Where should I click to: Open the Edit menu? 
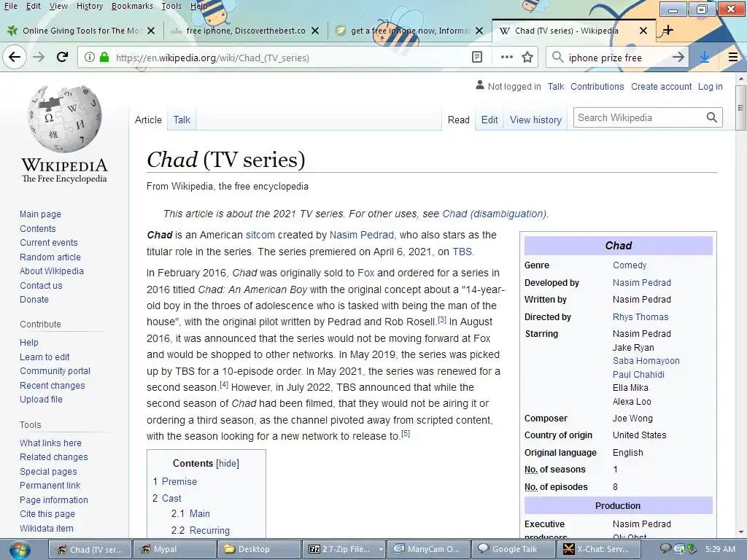[33, 6]
